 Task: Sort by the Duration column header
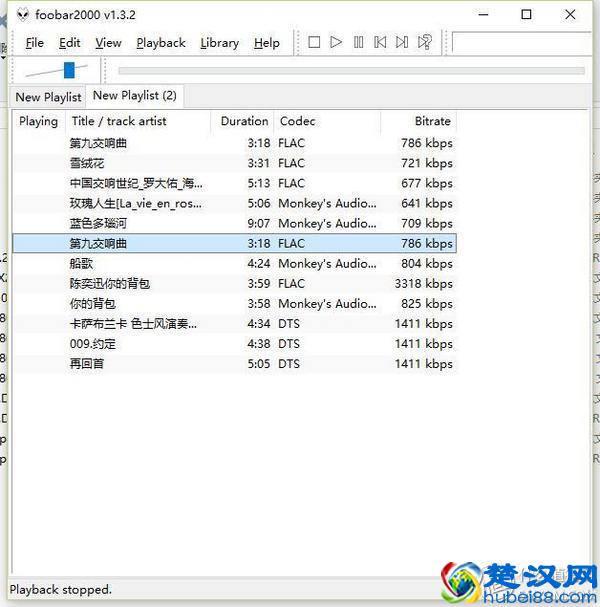(242, 121)
